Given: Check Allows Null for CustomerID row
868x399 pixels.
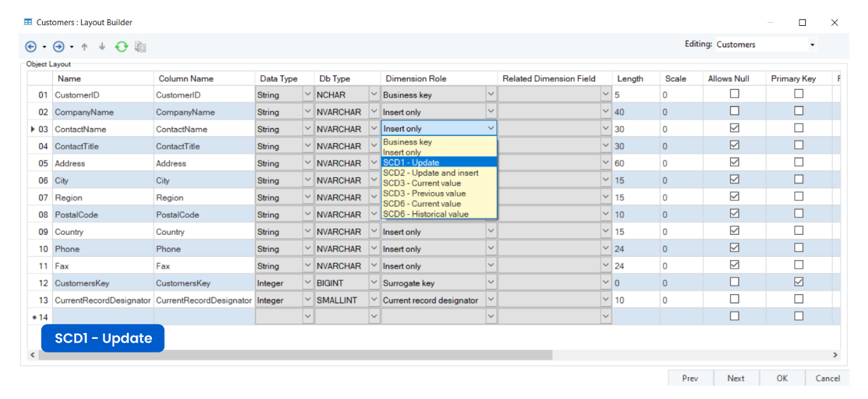Looking at the screenshot, I should pos(734,94).
